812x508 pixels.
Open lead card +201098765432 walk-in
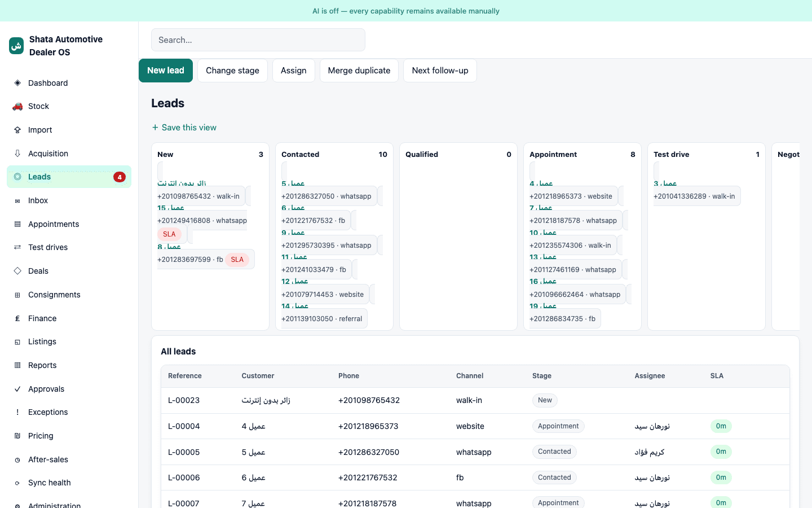tap(201, 196)
